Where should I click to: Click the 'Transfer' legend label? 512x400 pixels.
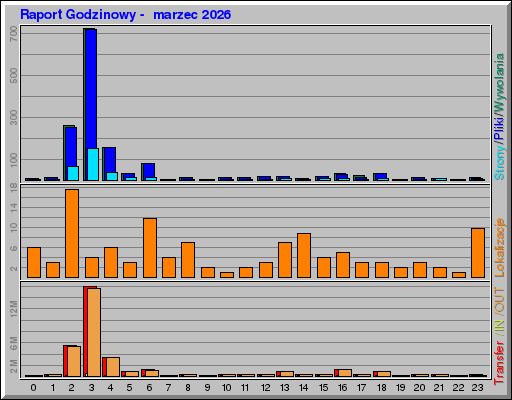pyautogui.click(x=499, y=363)
